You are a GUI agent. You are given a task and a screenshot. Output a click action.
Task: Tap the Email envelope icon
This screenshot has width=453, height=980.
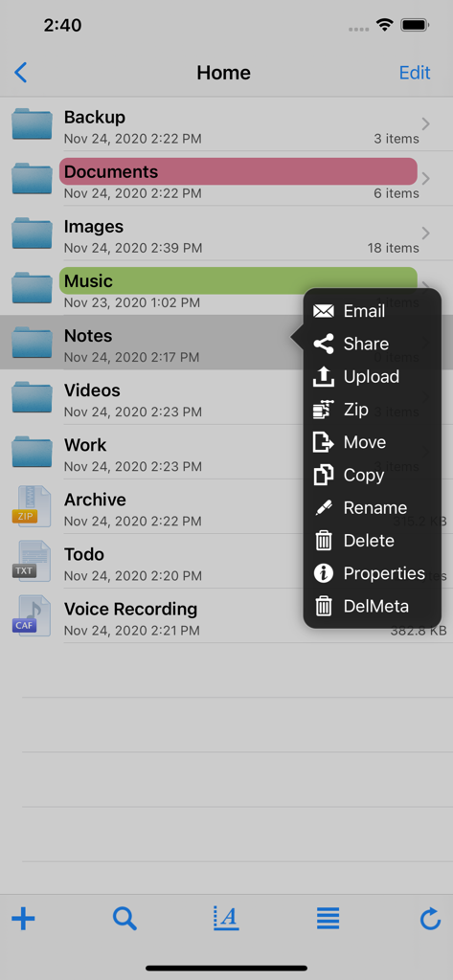pyautogui.click(x=324, y=311)
